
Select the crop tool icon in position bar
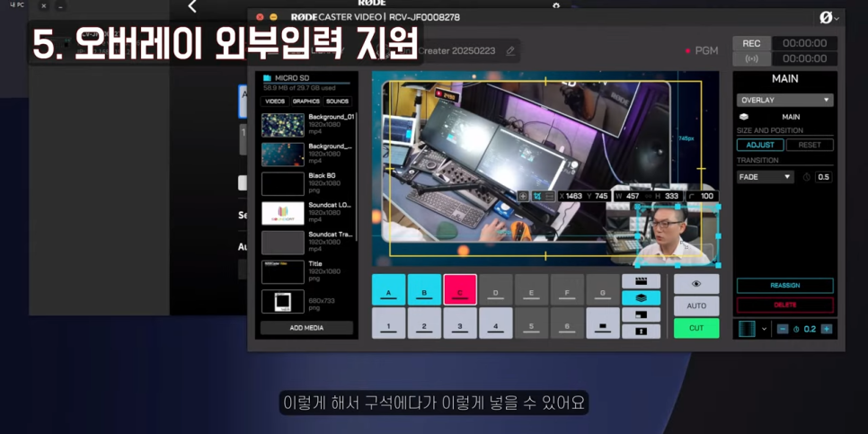pos(537,196)
